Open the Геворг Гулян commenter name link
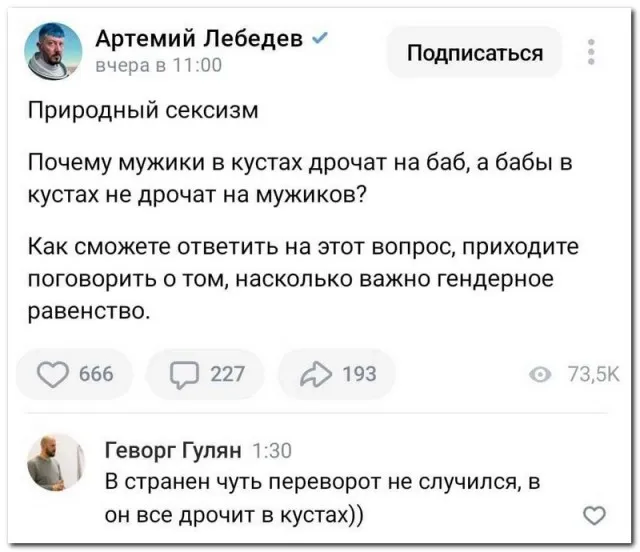This screenshot has width=640, height=552. tap(174, 451)
